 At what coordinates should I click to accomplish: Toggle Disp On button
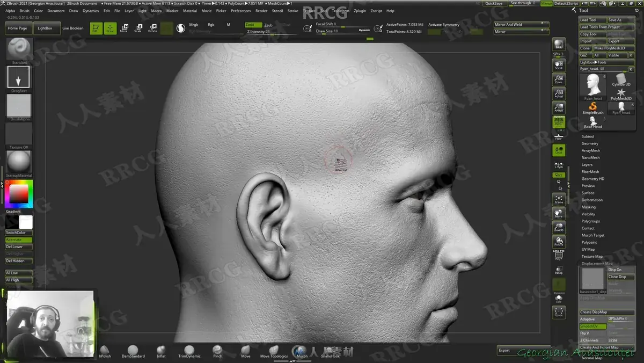620,270
